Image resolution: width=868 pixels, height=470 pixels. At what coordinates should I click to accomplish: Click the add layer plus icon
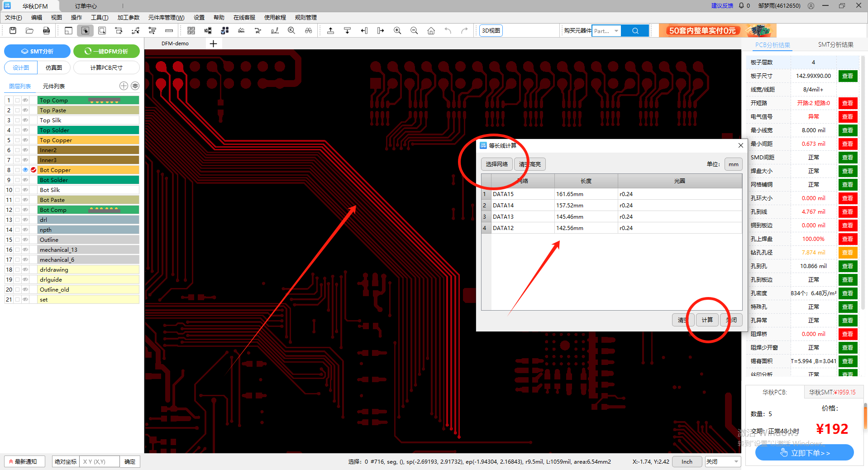124,86
